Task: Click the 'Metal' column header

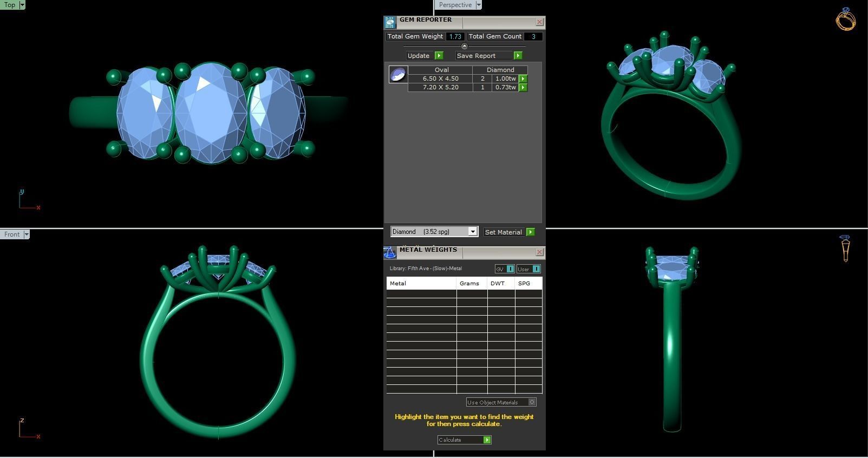Action: click(421, 283)
